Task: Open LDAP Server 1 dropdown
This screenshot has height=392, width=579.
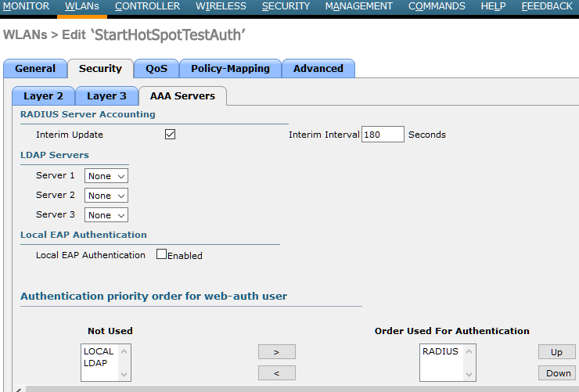Action: 106,176
